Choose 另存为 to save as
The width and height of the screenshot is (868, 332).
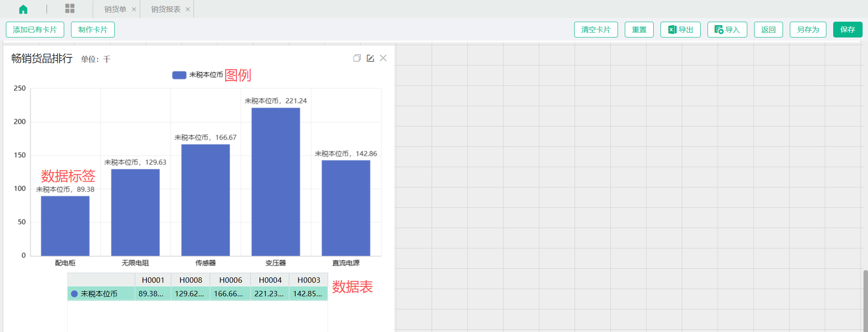[807, 30]
